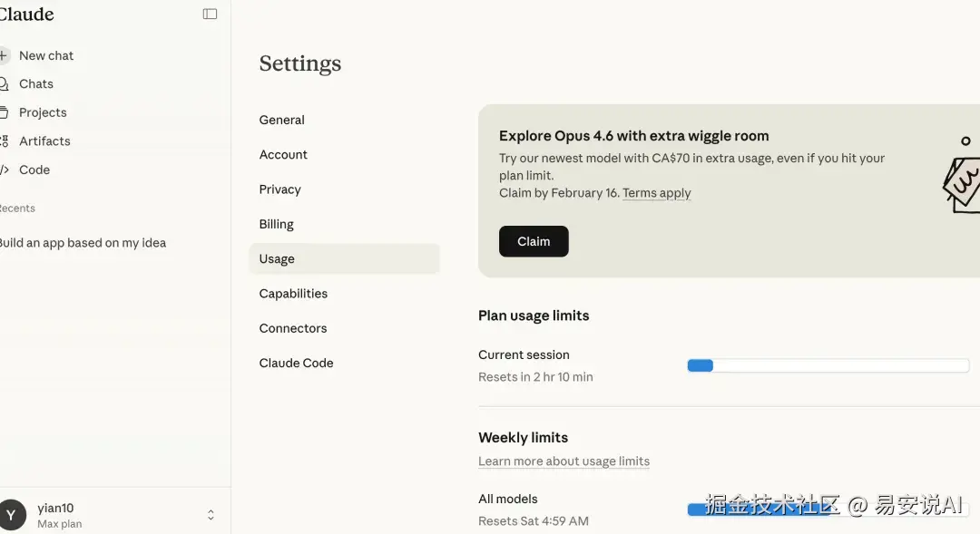Open recent chat Build an app based on my idea

[x=83, y=243]
